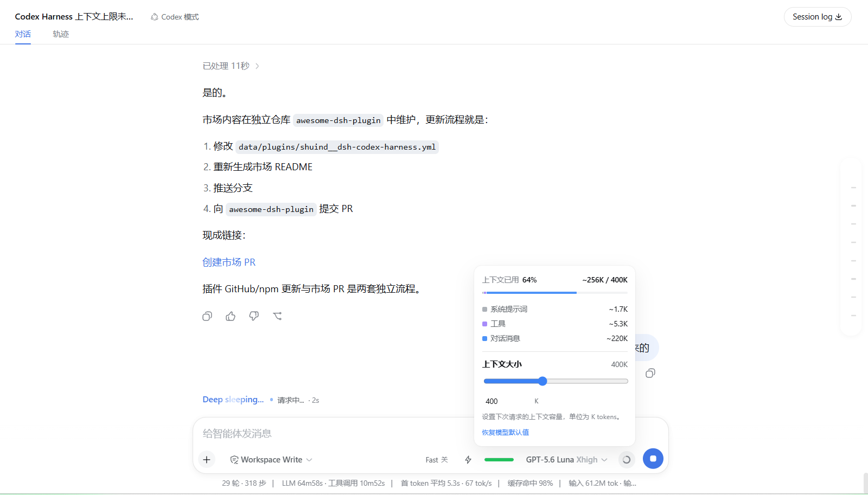This screenshot has width=868, height=495.
Task: Click the branch icon under the reply
Action: [x=277, y=316]
